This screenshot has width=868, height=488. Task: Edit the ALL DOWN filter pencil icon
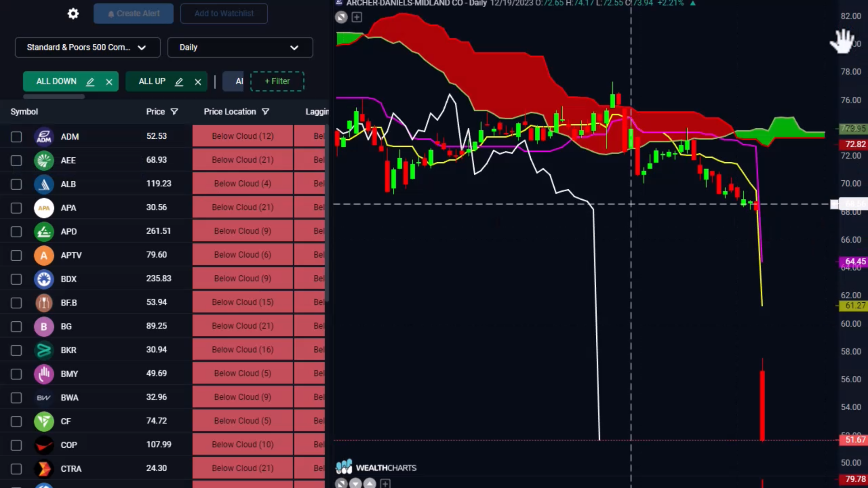90,82
